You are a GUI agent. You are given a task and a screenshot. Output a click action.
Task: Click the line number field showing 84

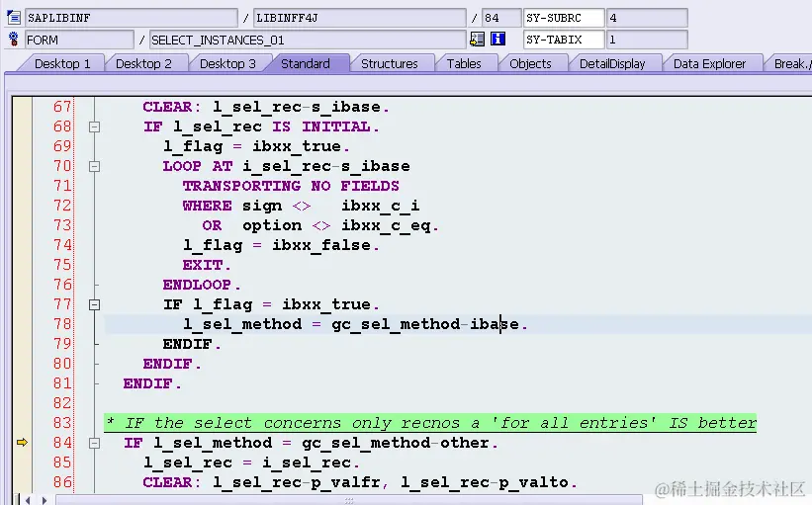[x=500, y=18]
